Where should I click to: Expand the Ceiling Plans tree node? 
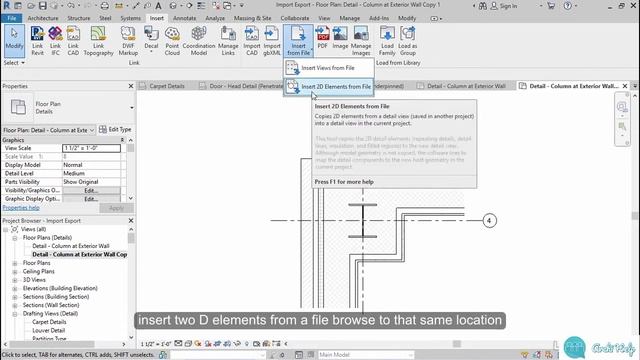(15, 271)
